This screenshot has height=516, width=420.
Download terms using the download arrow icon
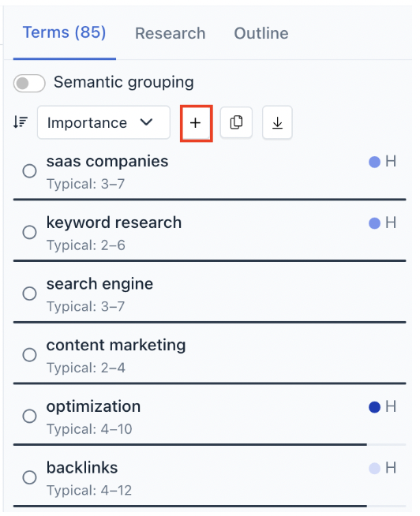pos(277,122)
